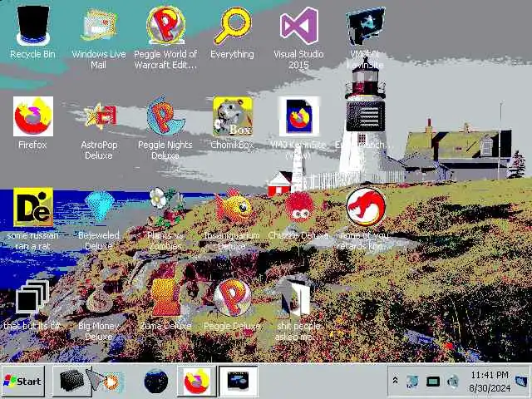Open the 'that but its C#' icon
The image size is (532, 399).
tap(32, 297)
